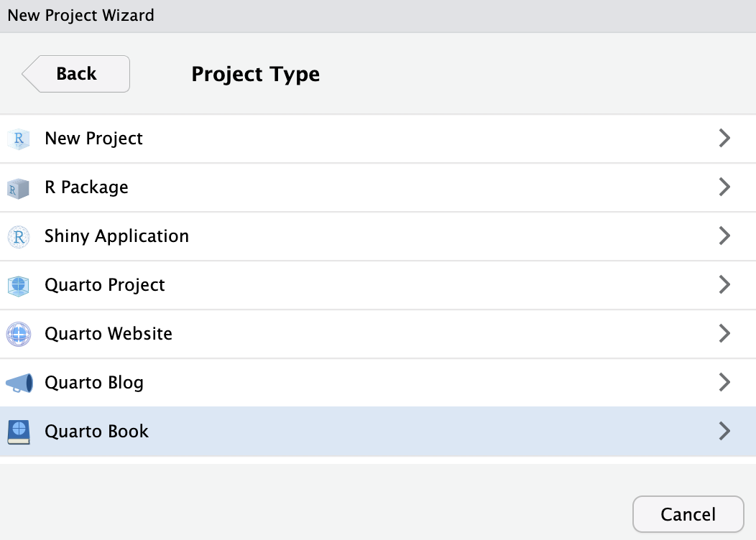Select the R Package label text
Viewport: 756px width, 540px height.
coord(86,187)
